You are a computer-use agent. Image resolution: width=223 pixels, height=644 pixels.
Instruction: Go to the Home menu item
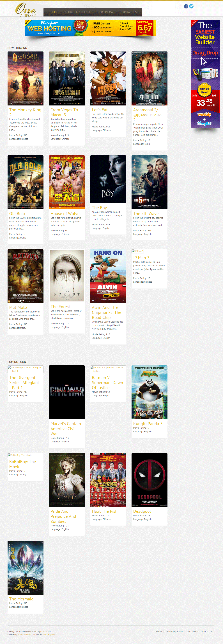click(54, 12)
